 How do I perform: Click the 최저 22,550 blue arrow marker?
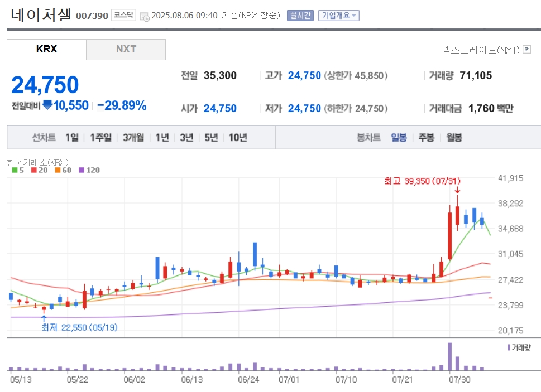(44, 318)
